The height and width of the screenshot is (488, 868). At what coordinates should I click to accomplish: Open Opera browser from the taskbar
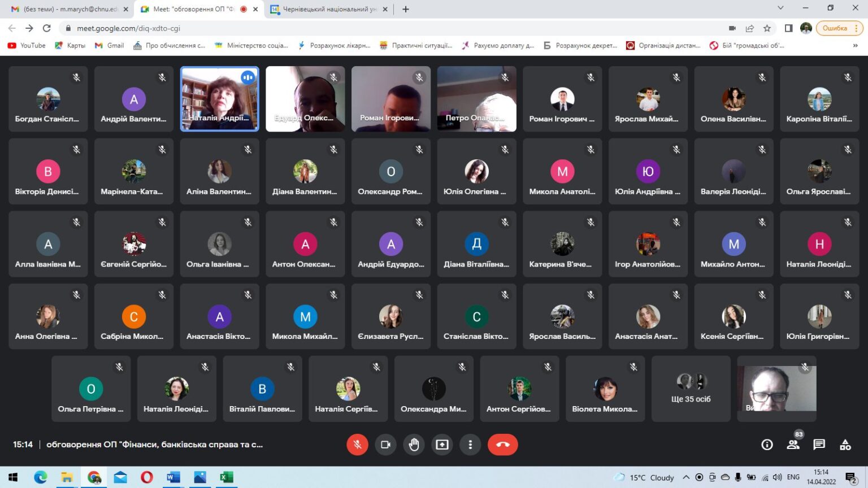tap(147, 477)
